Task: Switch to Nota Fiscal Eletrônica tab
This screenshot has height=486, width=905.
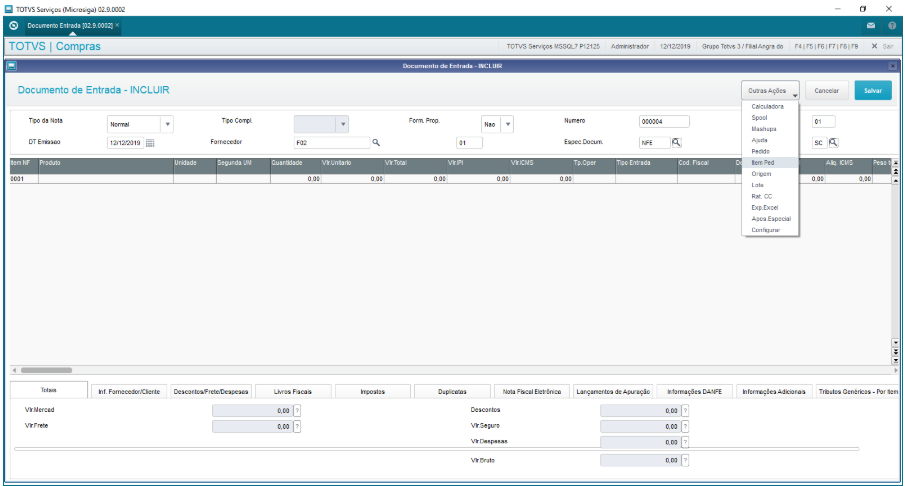Action: (532, 392)
